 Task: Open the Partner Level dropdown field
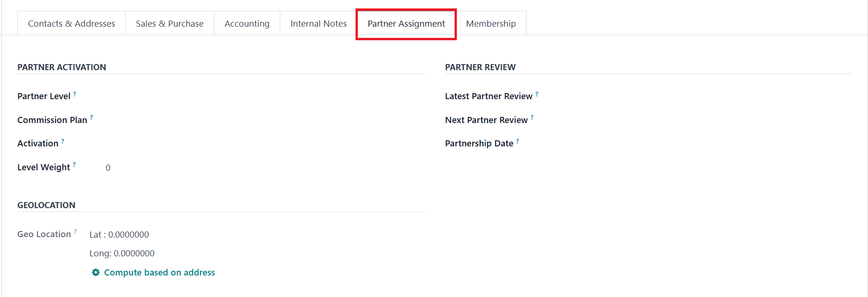[262, 96]
